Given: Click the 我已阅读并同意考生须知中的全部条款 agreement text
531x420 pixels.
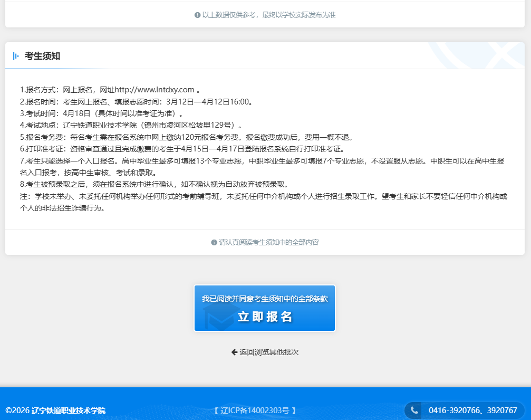Looking at the screenshot, I should pyautogui.click(x=265, y=299).
